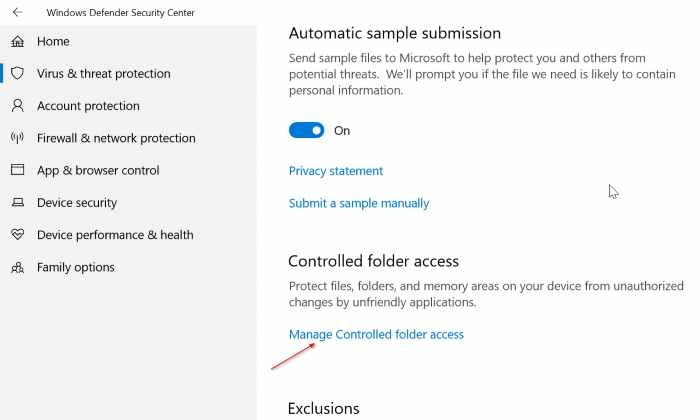This screenshot has height=420, width=700.
Task: Click Submit a sample manually link
Action: [359, 203]
